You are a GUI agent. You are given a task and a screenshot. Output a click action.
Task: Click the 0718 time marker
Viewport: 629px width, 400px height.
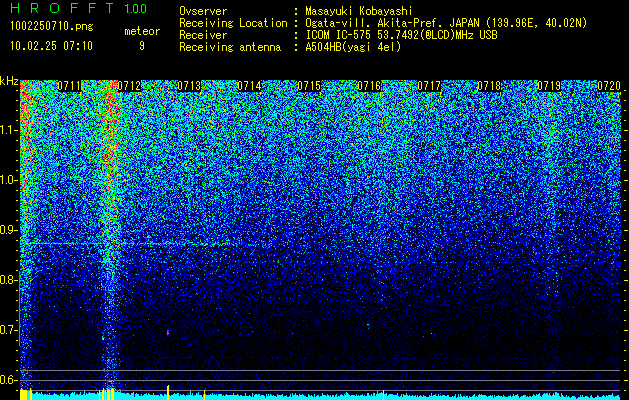click(489, 86)
